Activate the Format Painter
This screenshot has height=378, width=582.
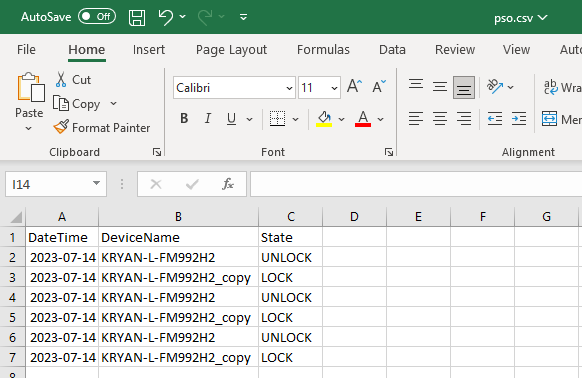click(x=102, y=127)
